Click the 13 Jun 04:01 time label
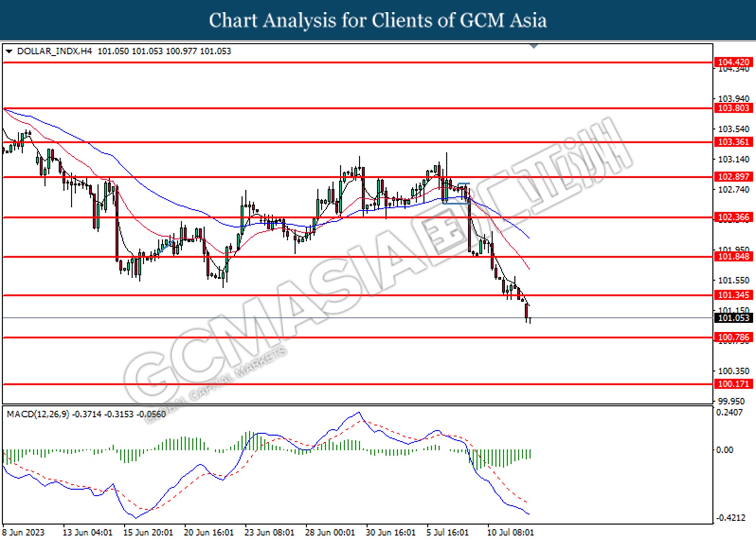 (x=87, y=533)
